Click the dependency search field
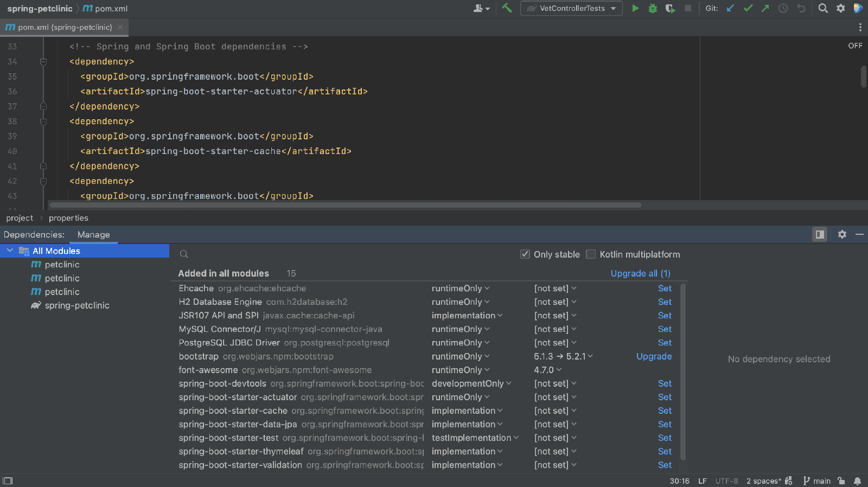Viewport: 868px width, 487px height. click(347, 254)
